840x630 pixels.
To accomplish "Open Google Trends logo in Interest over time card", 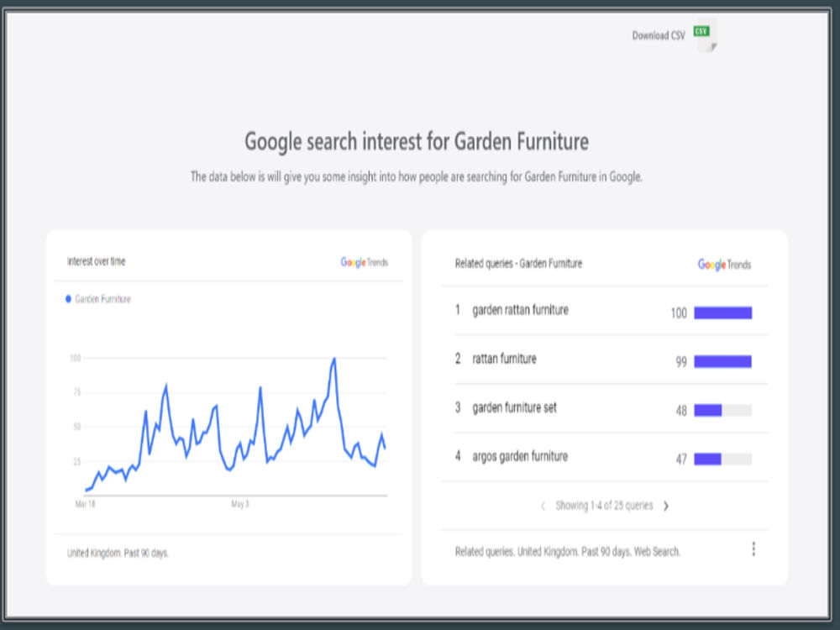I will click(365, 262).
